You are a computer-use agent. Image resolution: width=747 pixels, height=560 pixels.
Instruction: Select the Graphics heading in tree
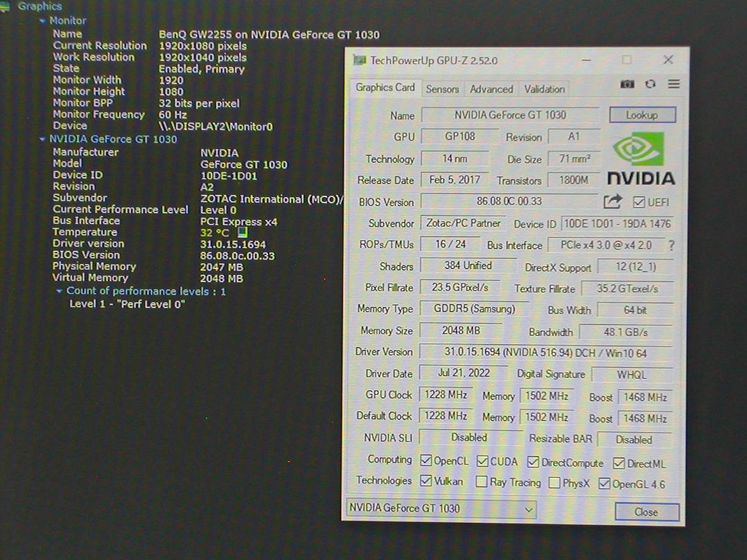pos(39,6)
